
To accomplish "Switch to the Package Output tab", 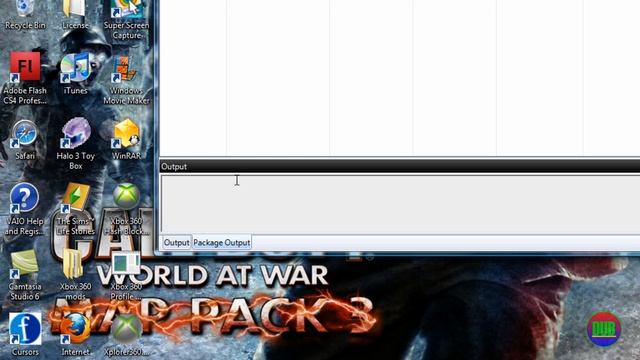I will [x=222, y=242].
